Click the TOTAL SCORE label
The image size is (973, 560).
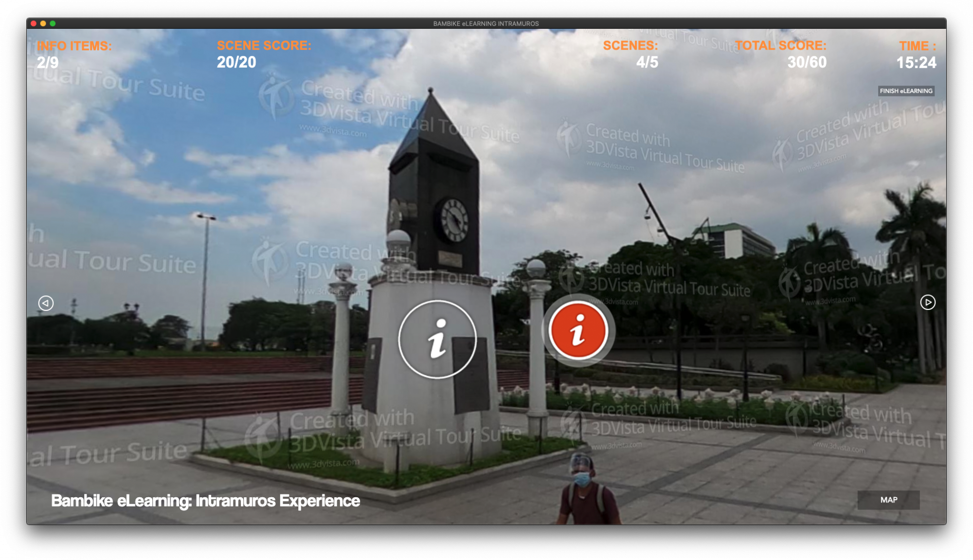[781, 45]
